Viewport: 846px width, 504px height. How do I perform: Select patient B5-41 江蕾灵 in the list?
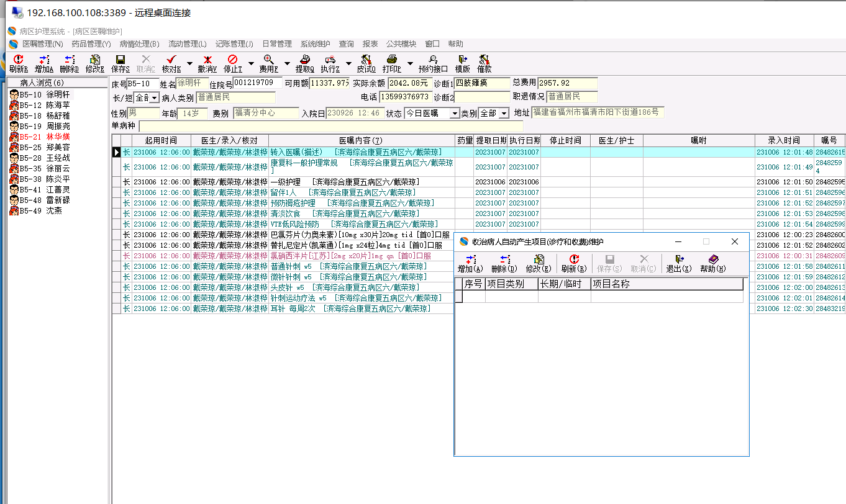[x=45, y=190]
